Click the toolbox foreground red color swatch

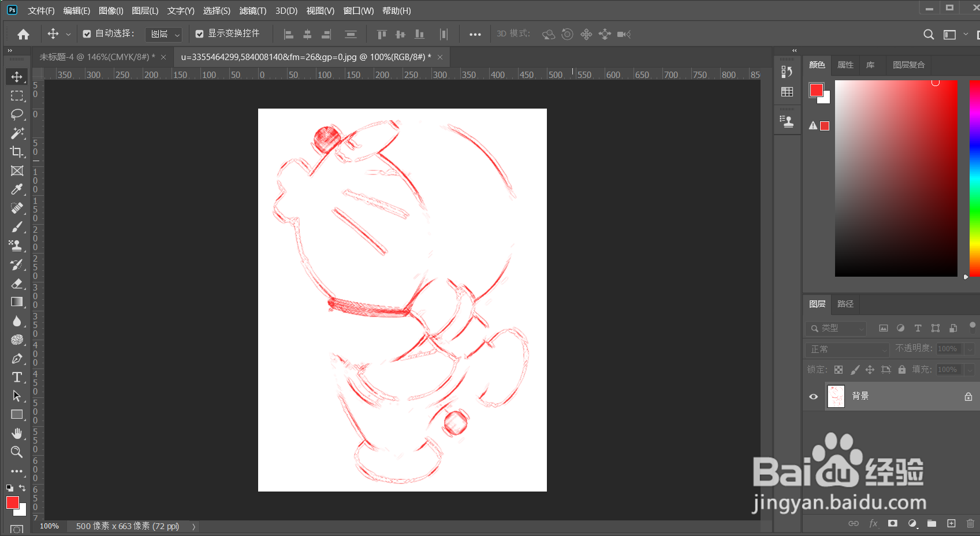13,502
